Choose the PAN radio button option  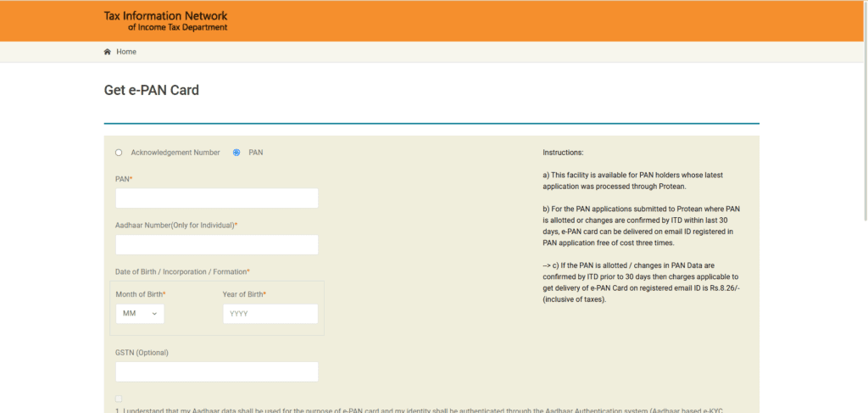[x=236, y=153]
